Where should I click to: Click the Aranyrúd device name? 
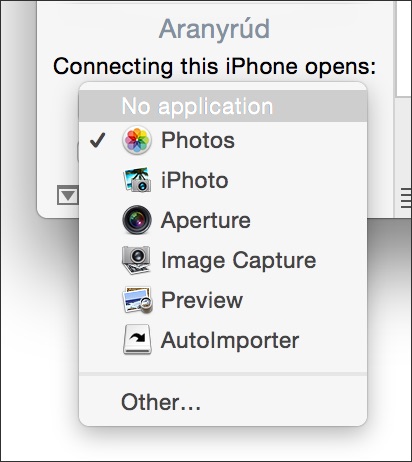point(214,29)
